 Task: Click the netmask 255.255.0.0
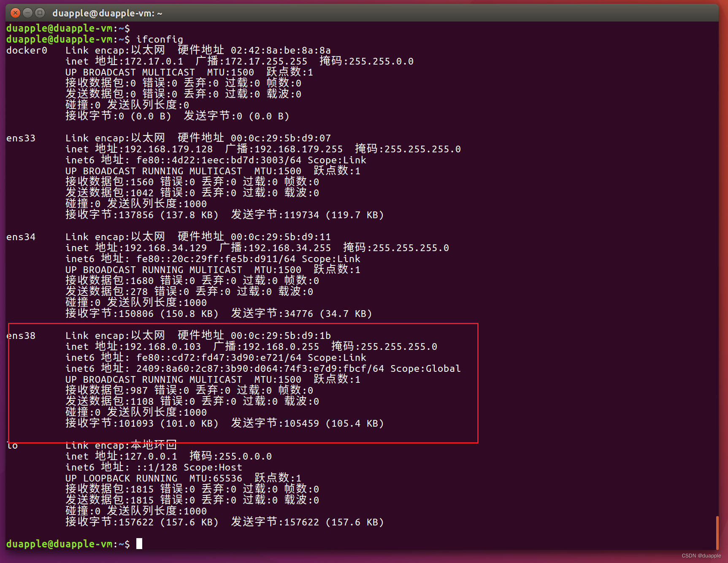381,61
